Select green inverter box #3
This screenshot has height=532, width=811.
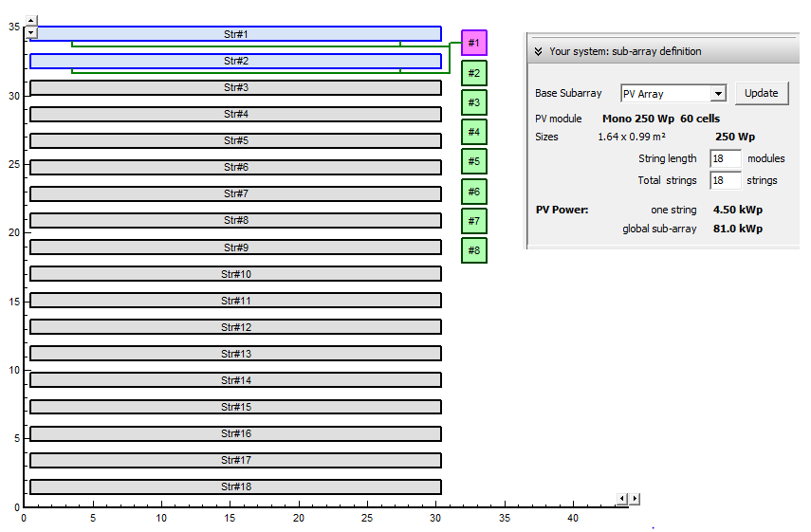point(473,102)
